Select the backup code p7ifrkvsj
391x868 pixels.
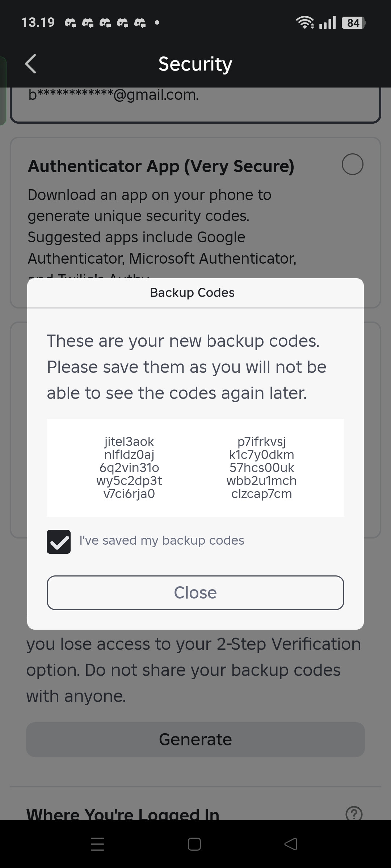pos(262,442)
